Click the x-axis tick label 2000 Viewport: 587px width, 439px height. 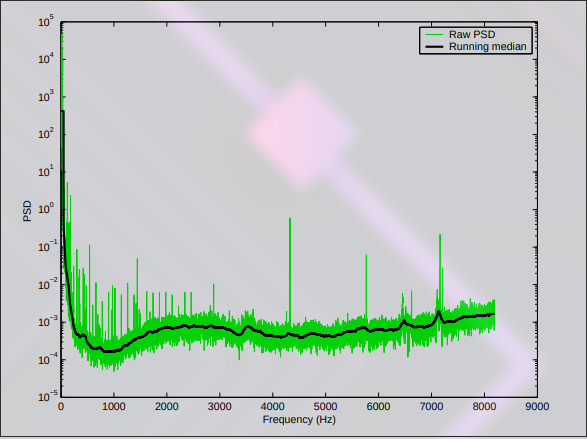click(x=167, y=406)
